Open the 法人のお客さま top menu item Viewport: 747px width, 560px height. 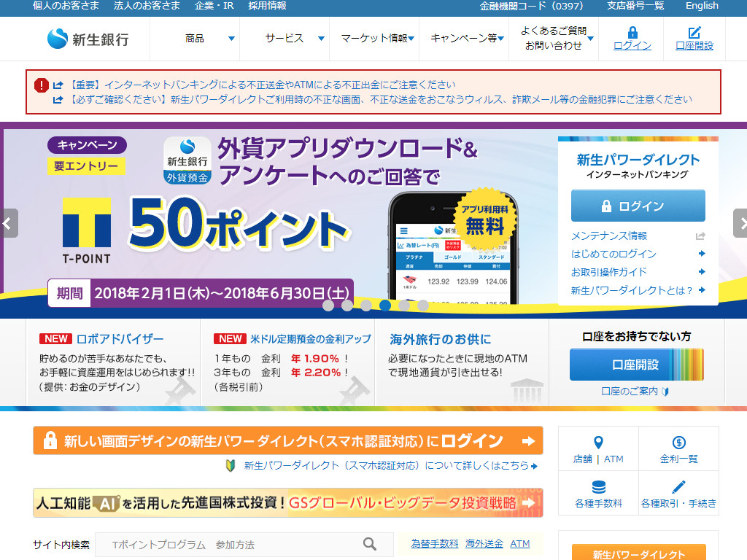coord(147,6)
